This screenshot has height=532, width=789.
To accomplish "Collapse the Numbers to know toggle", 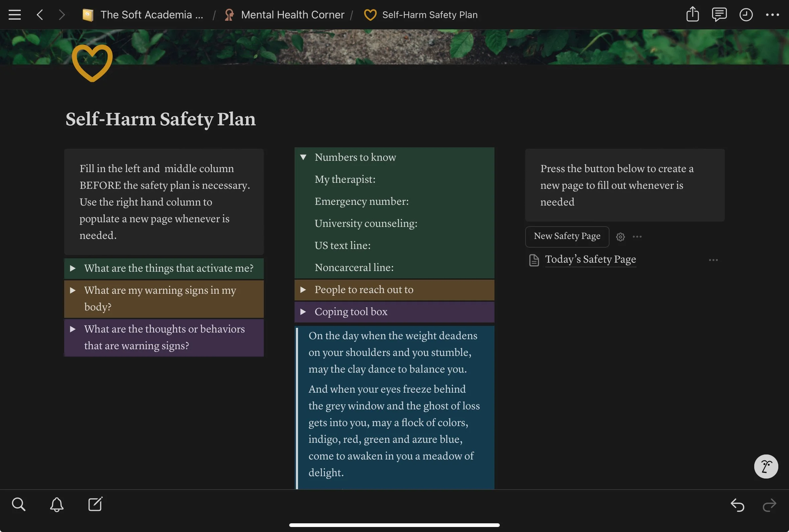I will (x=303, y=157).
